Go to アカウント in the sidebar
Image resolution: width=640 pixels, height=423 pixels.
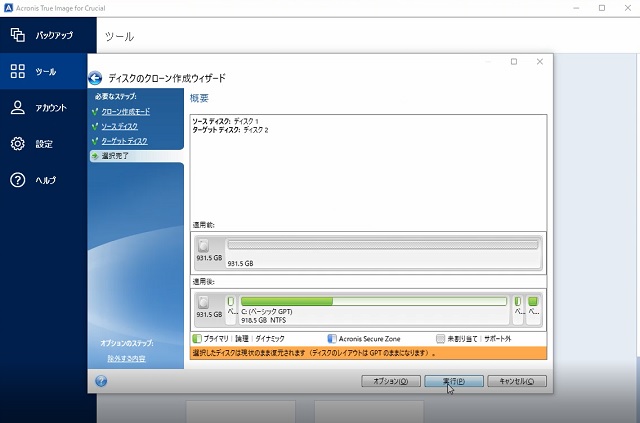(x=43, y=108)
